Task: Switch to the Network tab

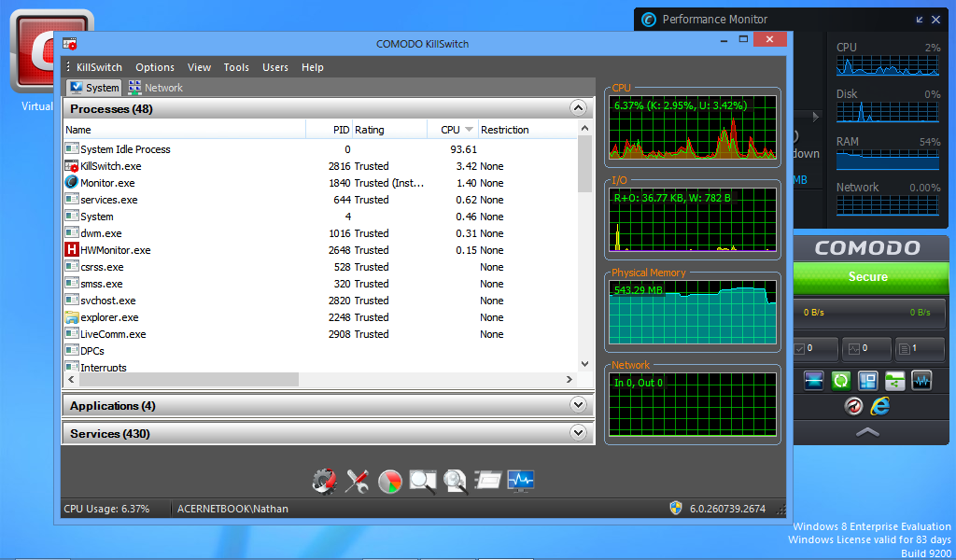Action: 155,88
